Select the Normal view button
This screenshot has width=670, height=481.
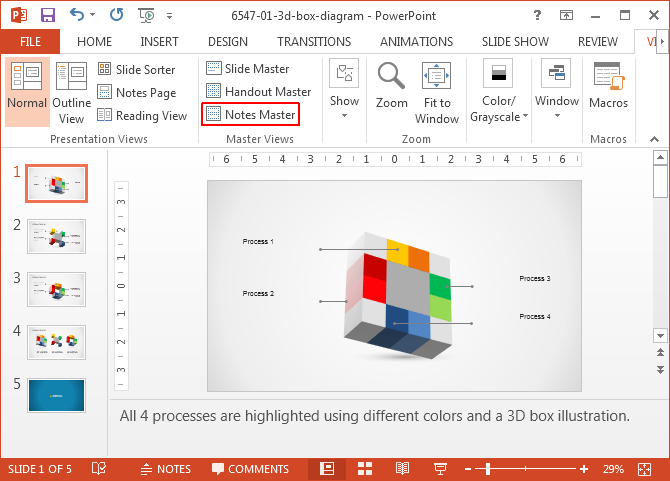tap(27, 92)
